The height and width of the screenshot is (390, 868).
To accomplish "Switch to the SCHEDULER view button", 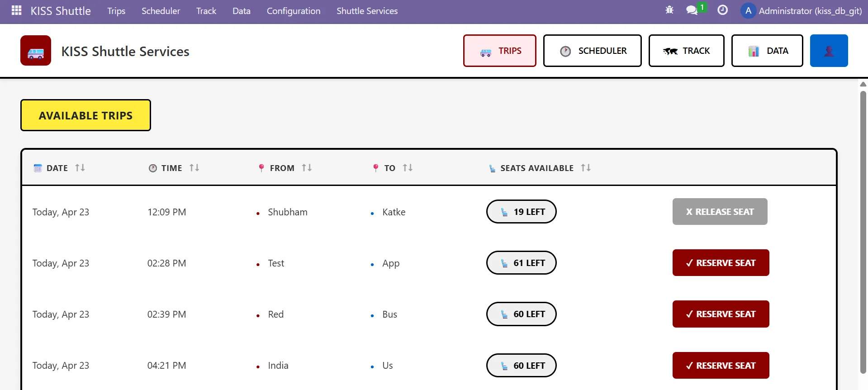I will [593, 51].
